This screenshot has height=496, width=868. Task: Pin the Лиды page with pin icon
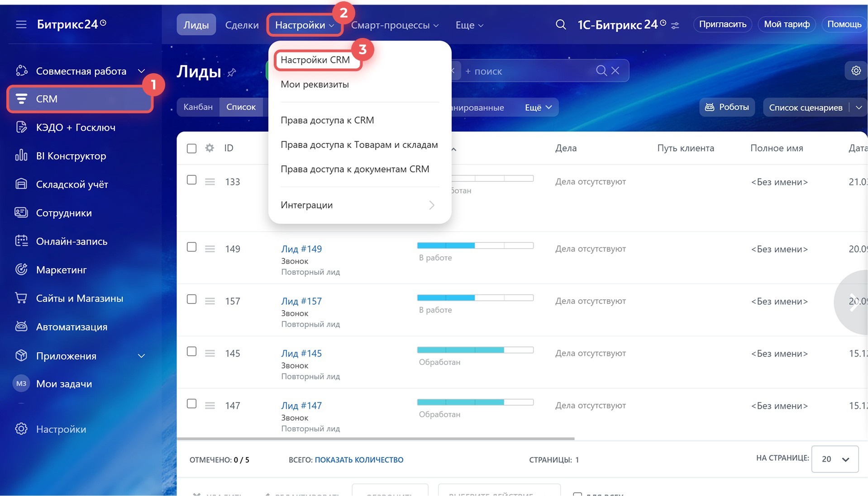(x=232, y=72)
